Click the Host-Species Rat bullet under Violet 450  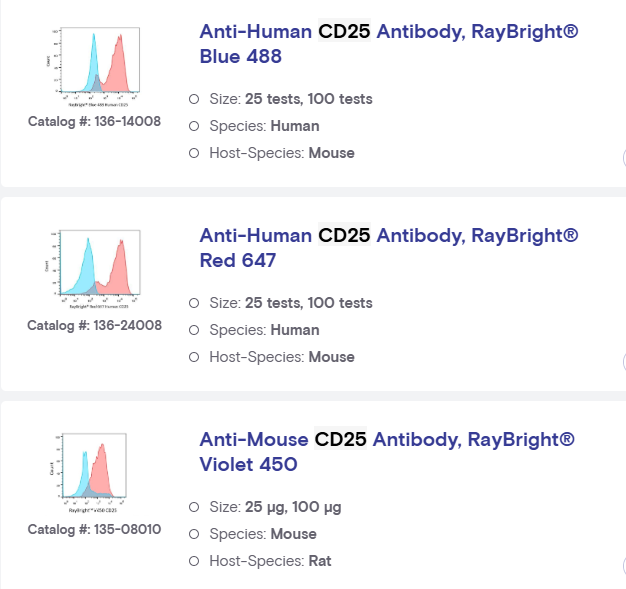pyautogui.click(x=194, y=561)
